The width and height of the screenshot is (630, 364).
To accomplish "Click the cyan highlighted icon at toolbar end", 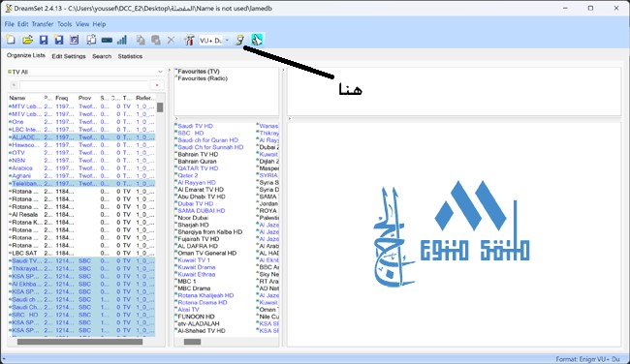I will coord(257,40).
